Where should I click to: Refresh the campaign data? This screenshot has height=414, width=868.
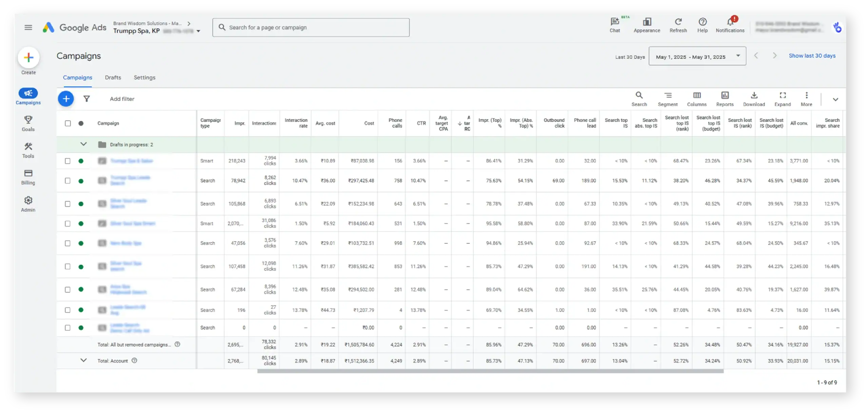[678, 25]
